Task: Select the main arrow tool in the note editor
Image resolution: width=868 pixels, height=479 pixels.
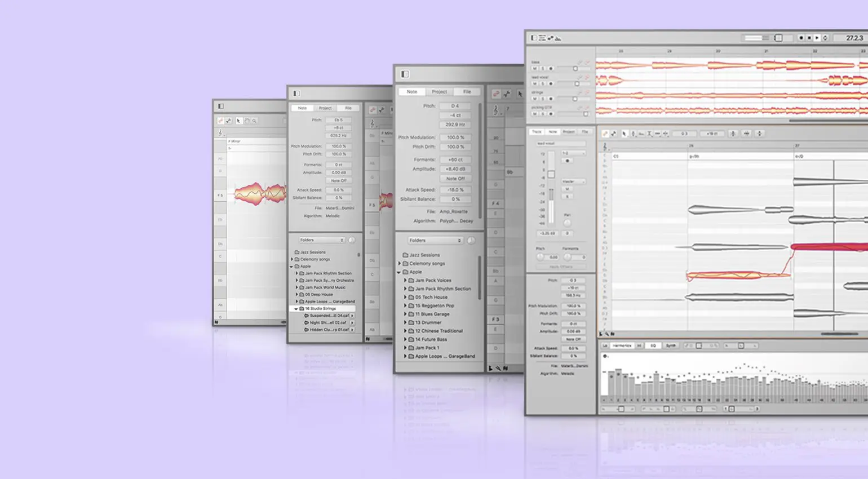Action: pos(624,134)
